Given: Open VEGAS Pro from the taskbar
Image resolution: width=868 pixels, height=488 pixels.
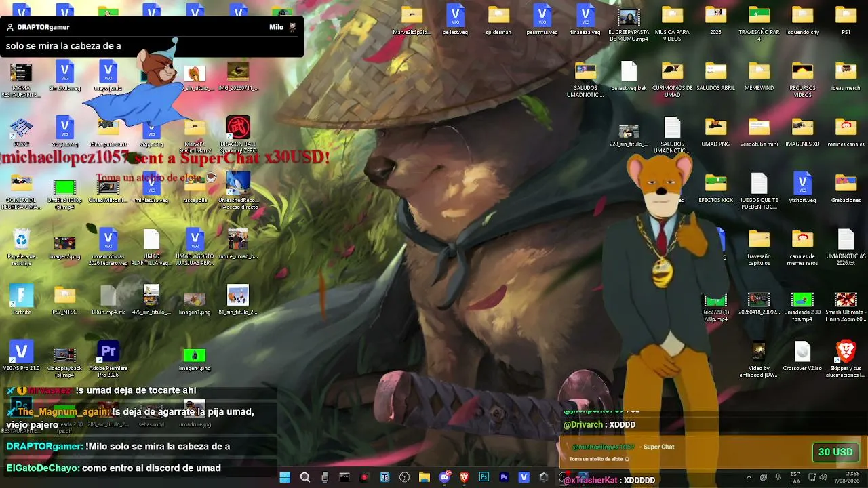Looking at the screenshot, I should (x=524, y=477).
